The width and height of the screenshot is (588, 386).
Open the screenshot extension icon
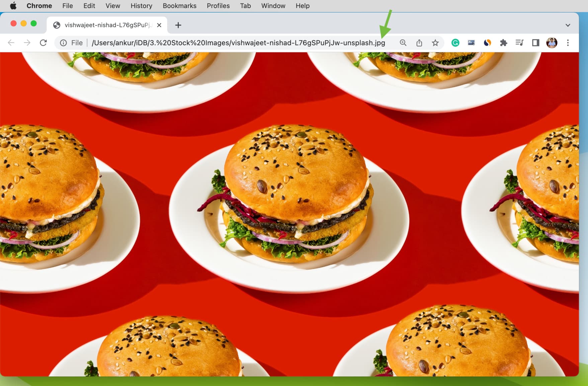(471, 43)
